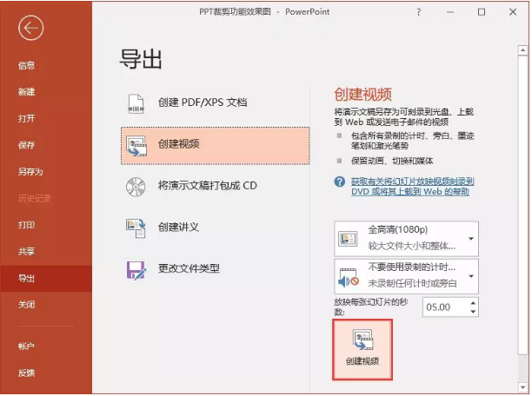532x396 pixels.
Task: Click the 放映每张幻灯片的秒数 label
Action: coord(371,307)
